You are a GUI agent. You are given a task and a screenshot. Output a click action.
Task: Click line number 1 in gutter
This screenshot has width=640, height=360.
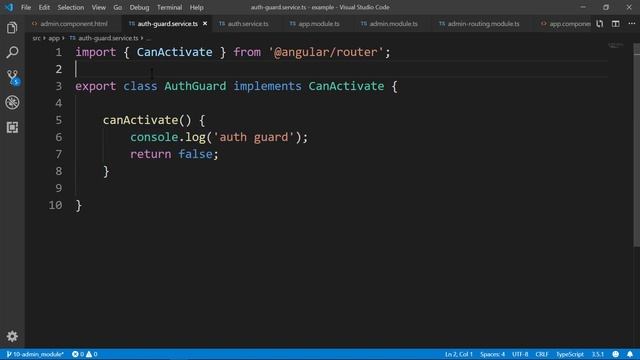(x=59, y=52)
